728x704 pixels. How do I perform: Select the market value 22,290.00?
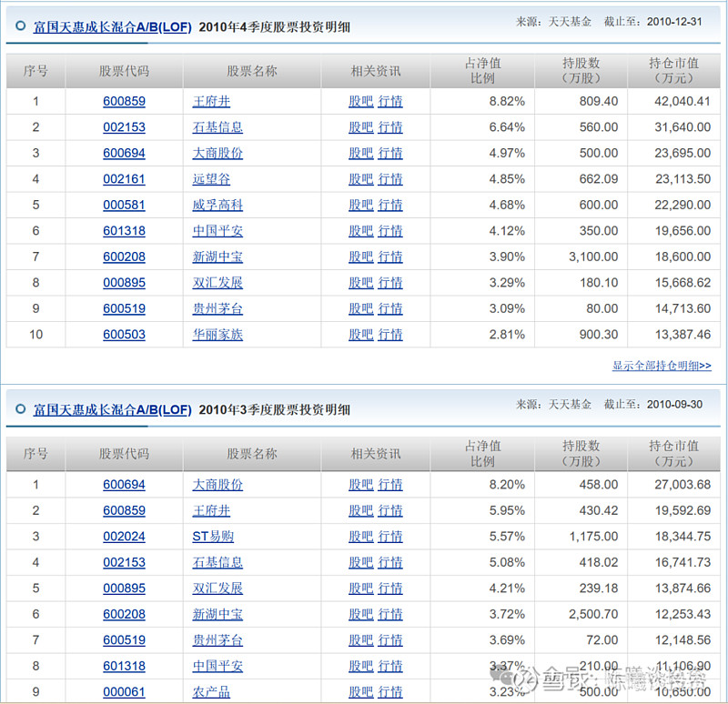point(682,206)
